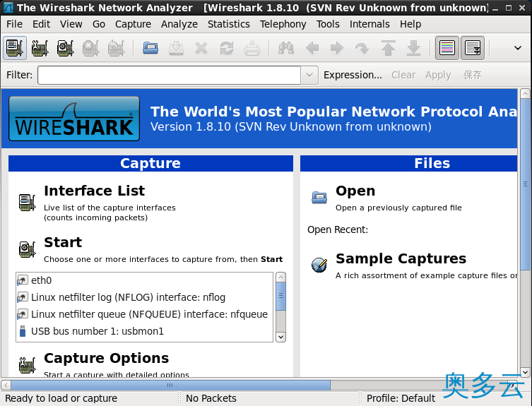Click the interface list scroll down arrow
Screen dimensions: 532x406
click(x=280, y=337)
